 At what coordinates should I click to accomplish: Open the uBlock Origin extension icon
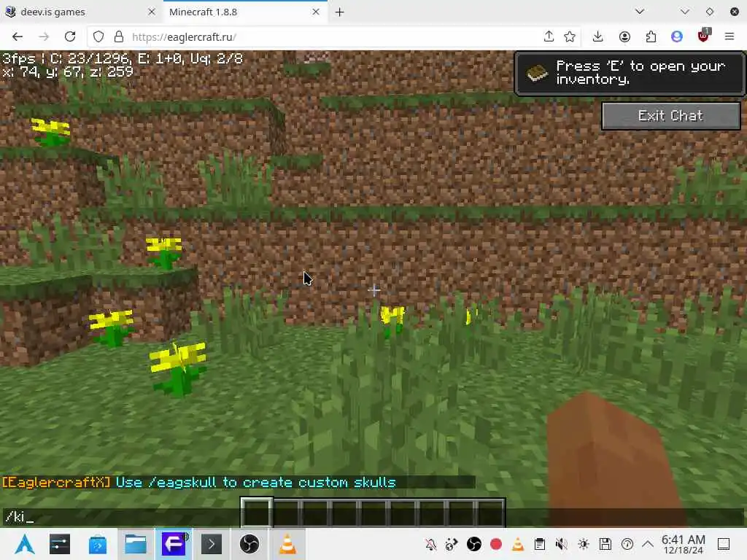(704, 36)
